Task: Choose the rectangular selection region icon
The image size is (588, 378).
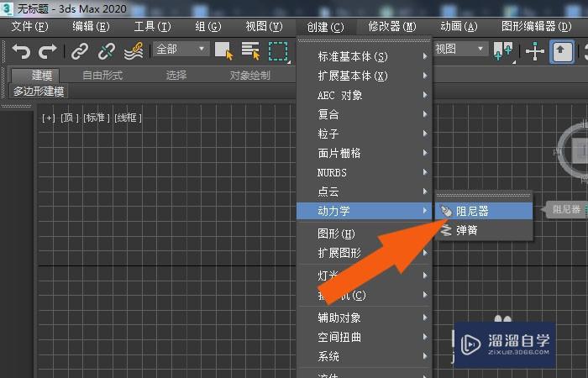Action: (278, 51)
